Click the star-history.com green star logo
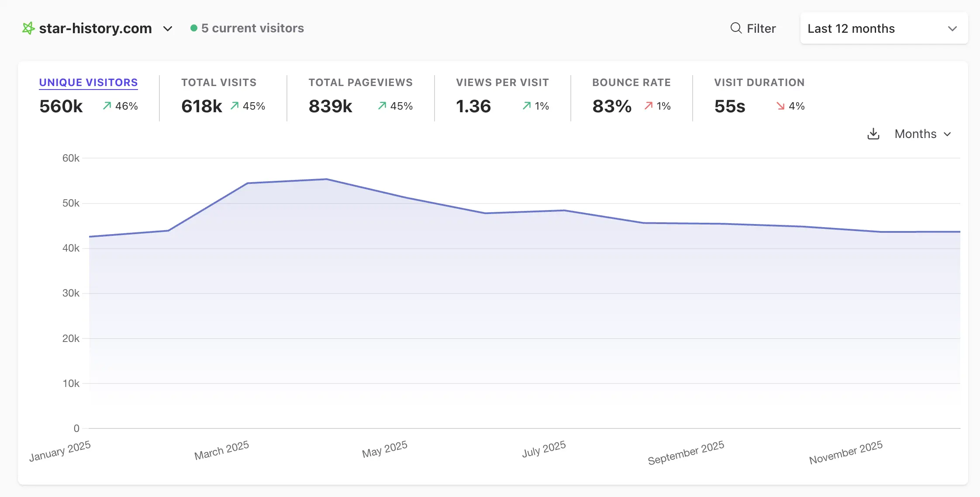Image resolution: width=980 pixels, height=497 pixels. [28, 28]
